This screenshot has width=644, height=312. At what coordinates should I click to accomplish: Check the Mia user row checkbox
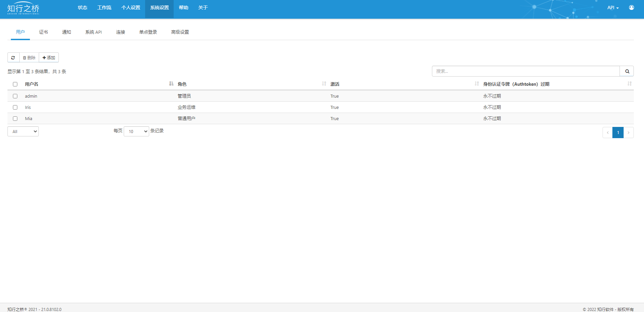(15, 118)
